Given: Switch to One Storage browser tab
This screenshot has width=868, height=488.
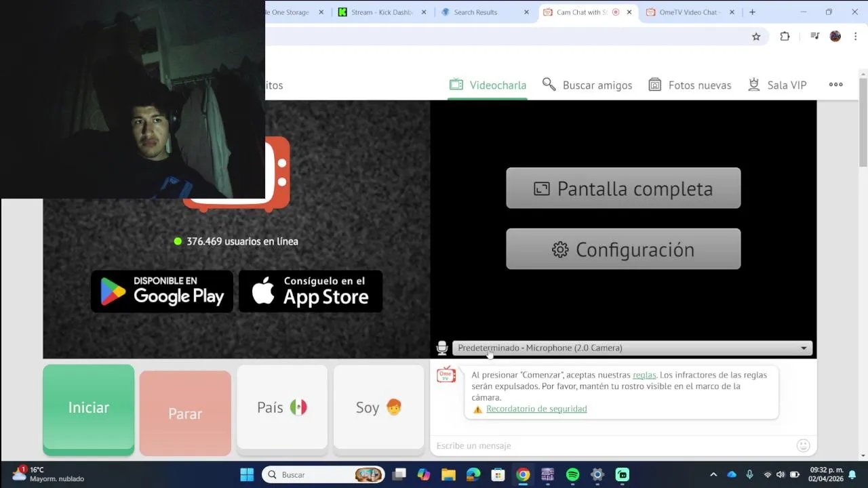Looking at the screenshot, I should point(288,12).
